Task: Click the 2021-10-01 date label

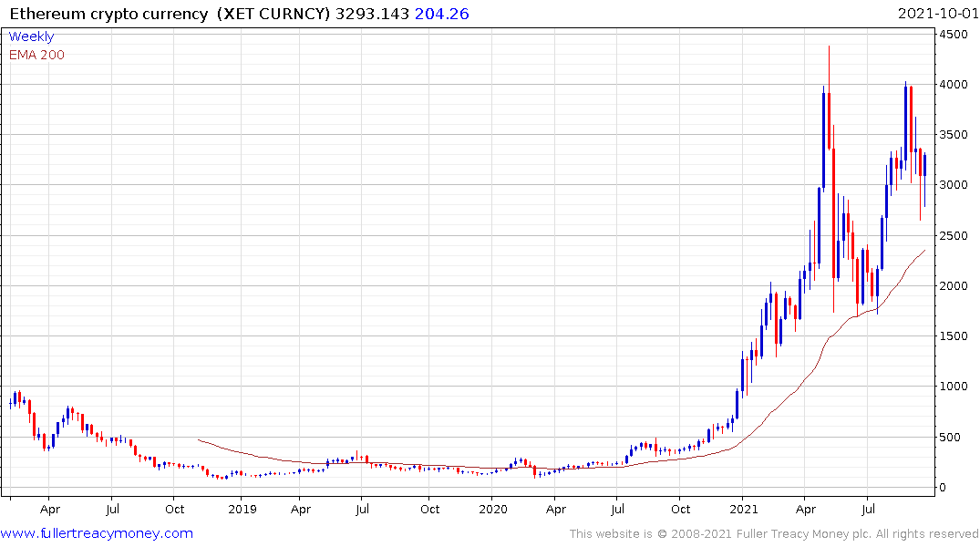Action: pos(937,14)
